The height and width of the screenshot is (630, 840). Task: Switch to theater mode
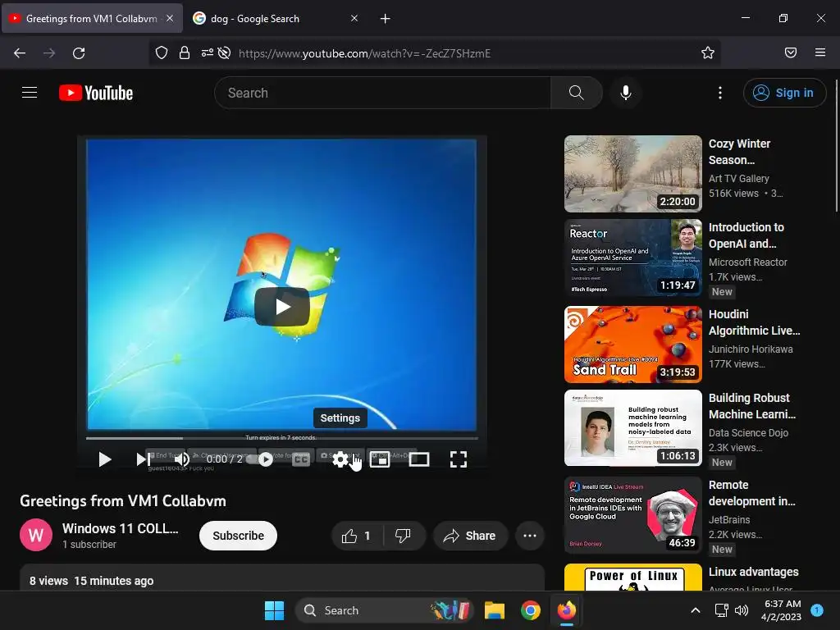(419, 459)
